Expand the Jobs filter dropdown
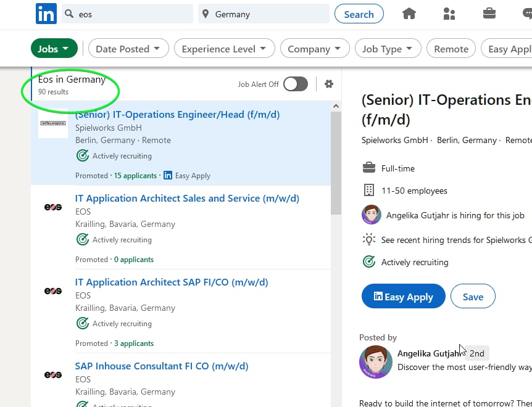The width and height of the screenshot is (532, 407). (x=54, y=49)
